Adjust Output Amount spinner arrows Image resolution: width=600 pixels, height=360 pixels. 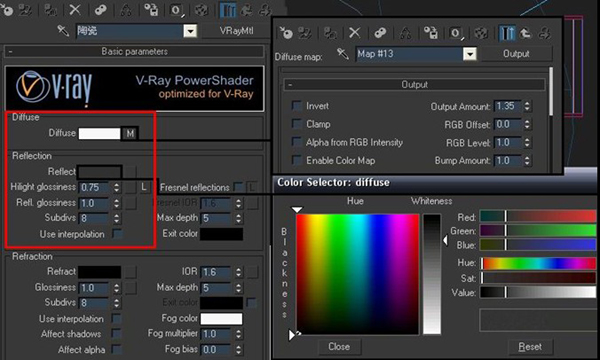tap(527, 106)
